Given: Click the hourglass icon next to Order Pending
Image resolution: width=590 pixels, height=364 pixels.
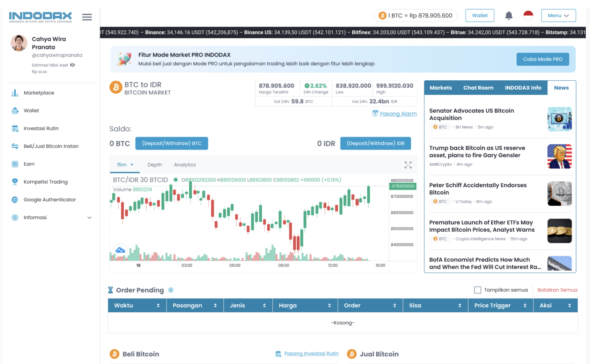Looking at the screenshot, I should click(x=110, y=290).
